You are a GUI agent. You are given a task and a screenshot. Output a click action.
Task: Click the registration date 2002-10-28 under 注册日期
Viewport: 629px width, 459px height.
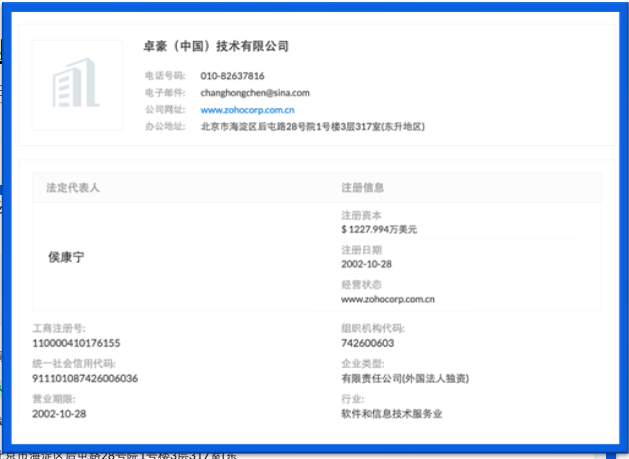pos(366,264)
